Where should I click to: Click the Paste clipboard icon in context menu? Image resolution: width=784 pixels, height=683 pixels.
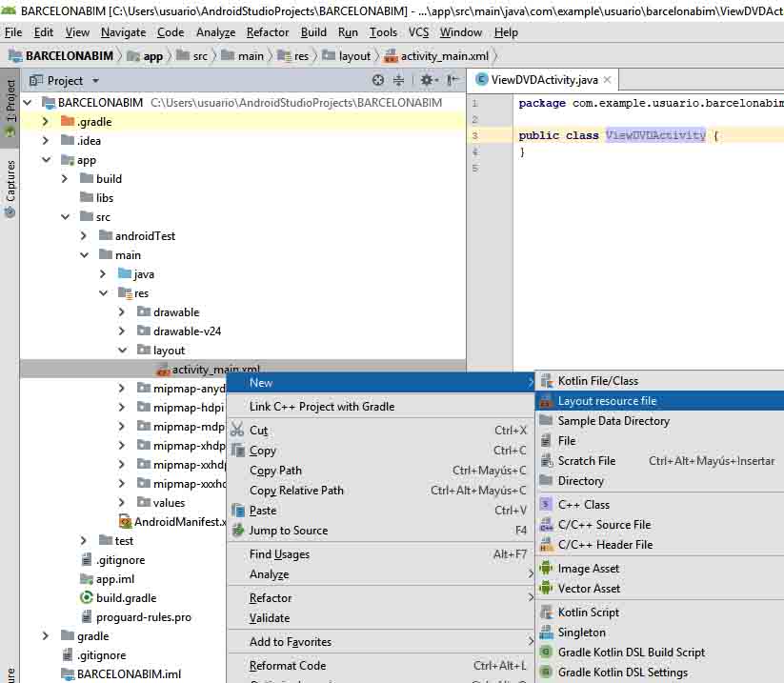click(238, 511)
